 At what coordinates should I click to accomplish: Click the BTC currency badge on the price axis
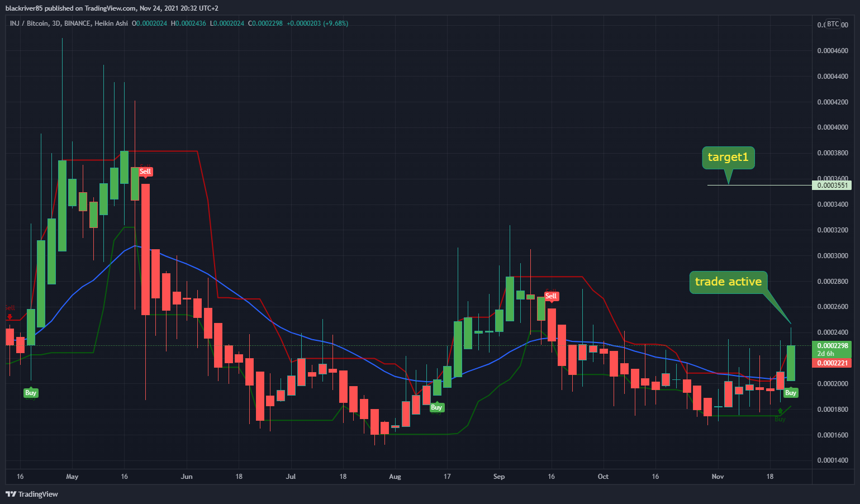(833, 24)
